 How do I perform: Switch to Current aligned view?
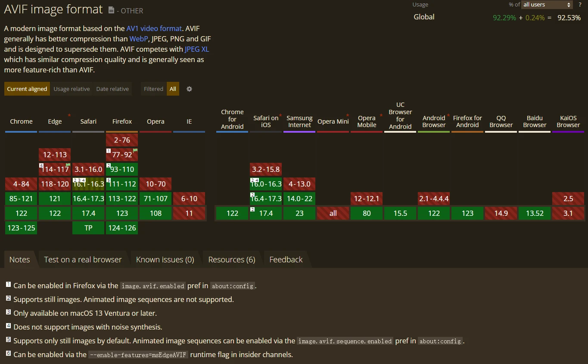click(27, 89)
